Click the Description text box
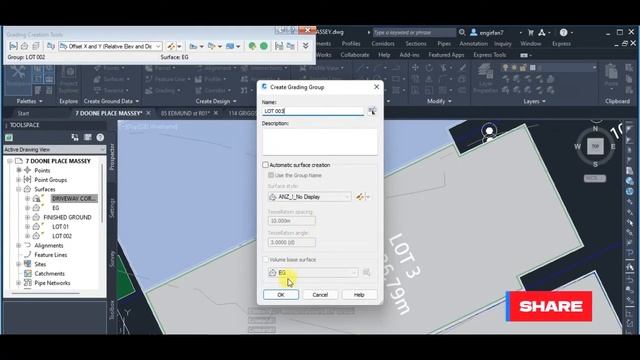The image size is (640, 360). coord(320,142)
